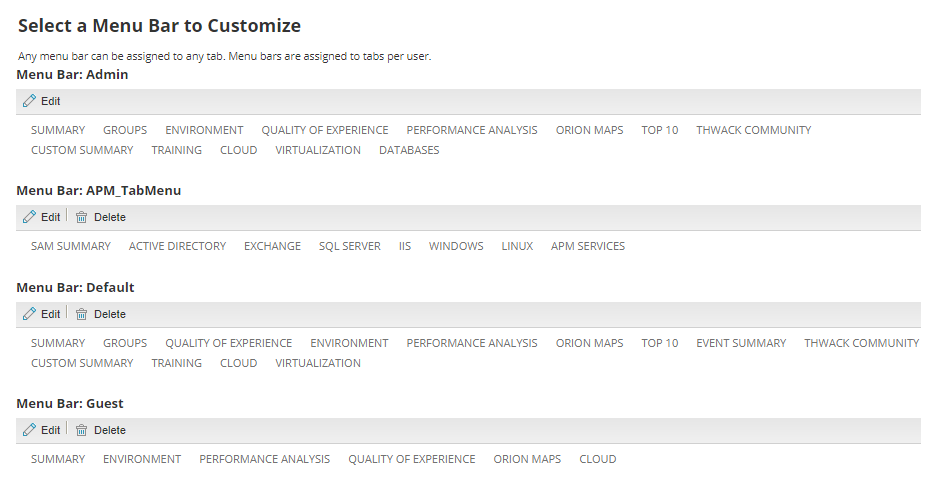Click pencil Edit icon for APM_TabMenu
Screen dimensions: 931x481
pyautogui.click(x=30, y=217)
